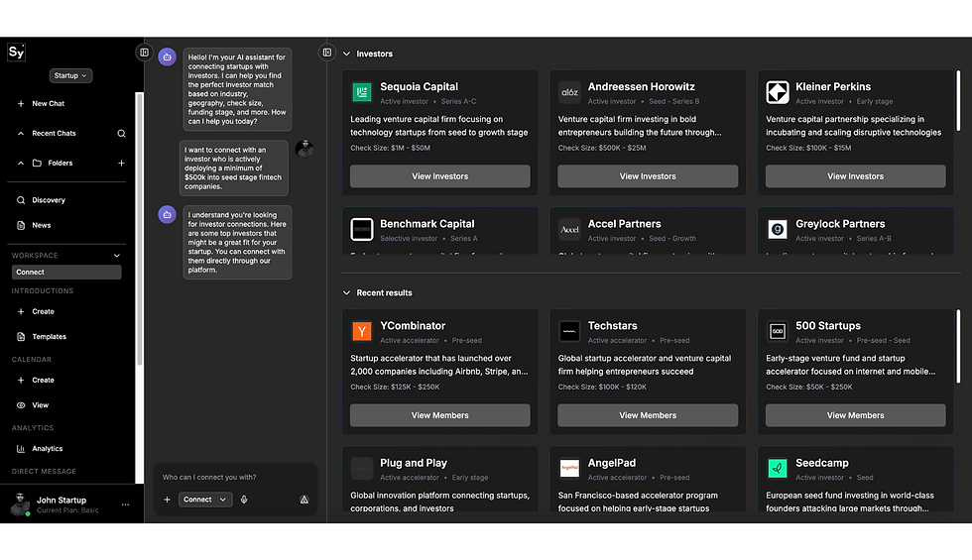972x560 pixels.
Task: Click the Accel Partners logo
Action: (569, 229)
